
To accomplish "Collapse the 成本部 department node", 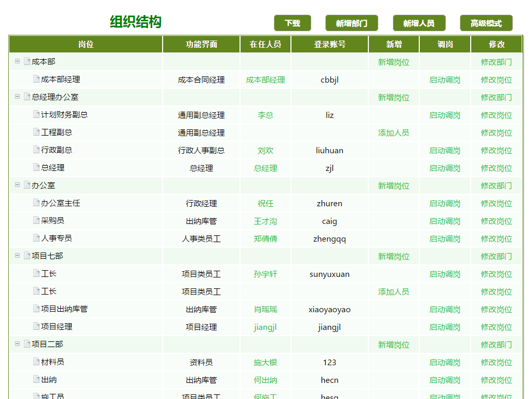I will tap(17, 61).
